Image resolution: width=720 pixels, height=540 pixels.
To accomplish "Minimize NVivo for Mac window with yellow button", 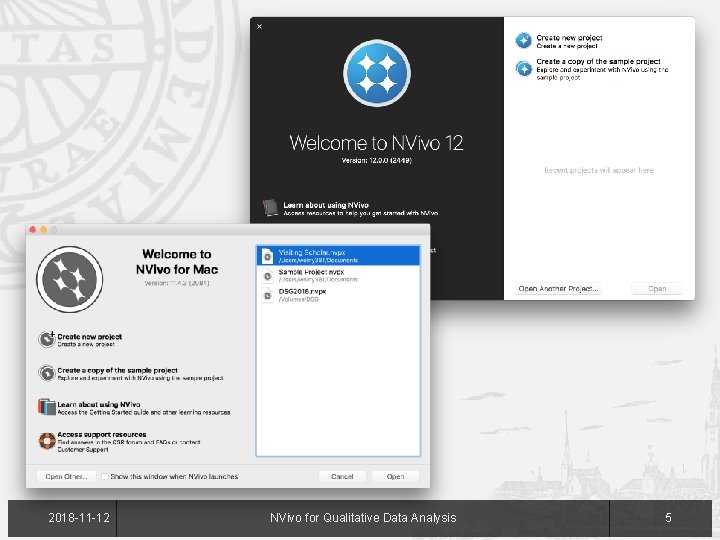I will point(44,230).
